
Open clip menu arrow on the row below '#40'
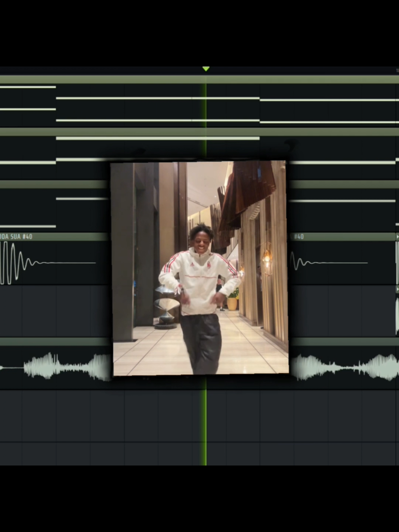[397, 289]
